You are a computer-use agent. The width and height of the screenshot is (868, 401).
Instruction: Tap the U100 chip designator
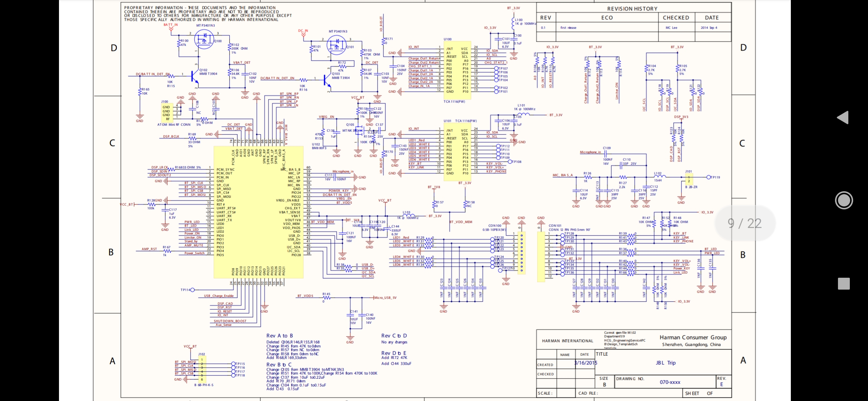(448, 39)
